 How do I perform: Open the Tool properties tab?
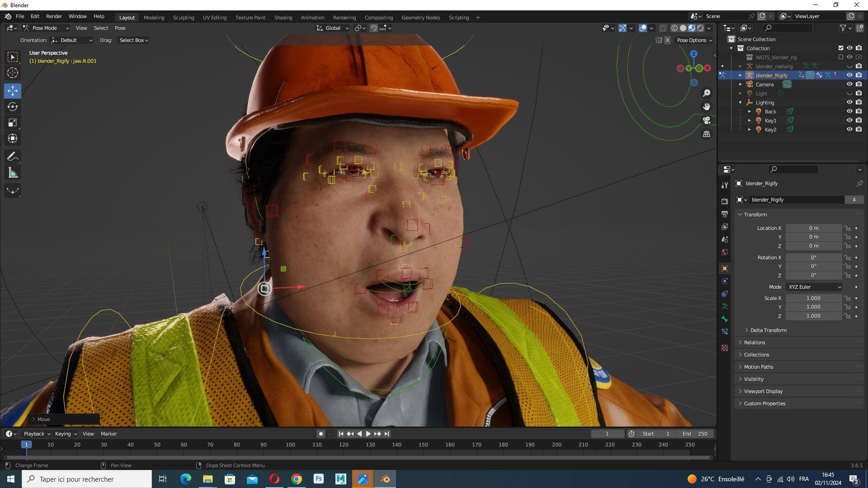pyautogui.click(x=725, y=185)
